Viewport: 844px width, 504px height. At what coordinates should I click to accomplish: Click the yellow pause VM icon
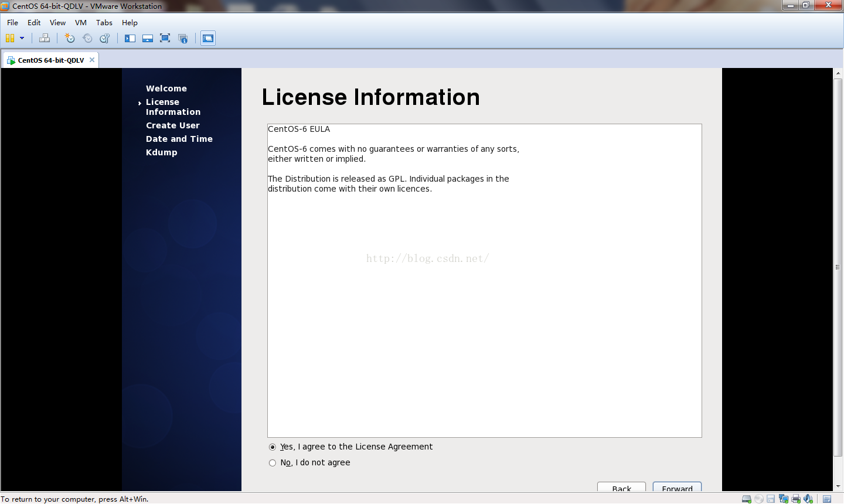pos(10,38)
